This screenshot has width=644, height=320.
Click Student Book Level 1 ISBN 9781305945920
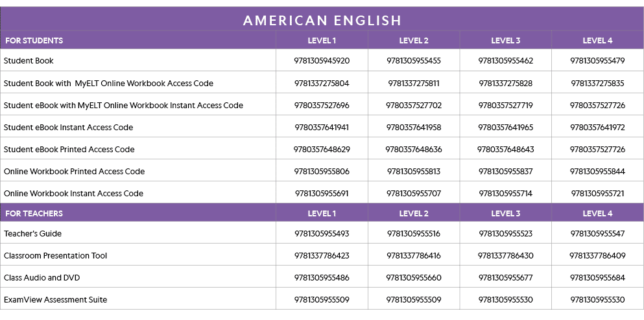(x=322, y=61)
